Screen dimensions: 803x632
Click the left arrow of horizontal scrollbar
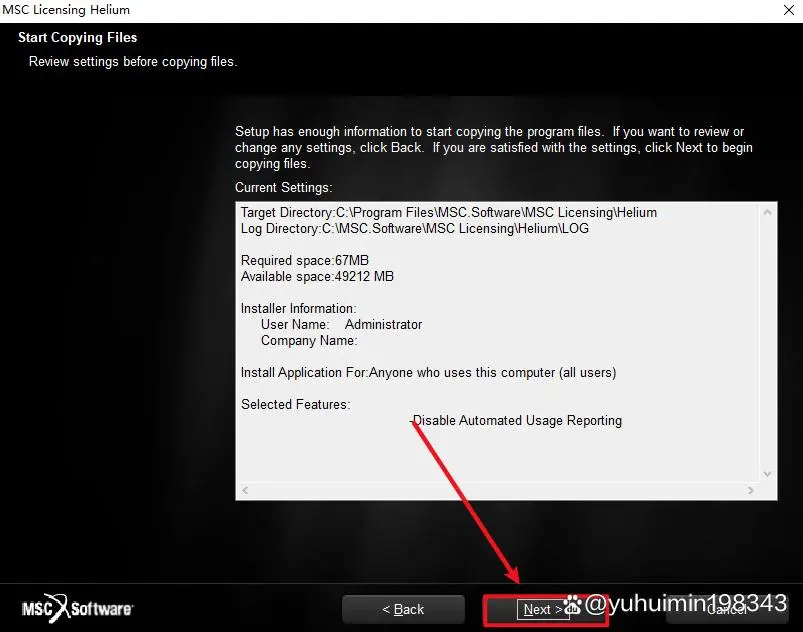245,490
